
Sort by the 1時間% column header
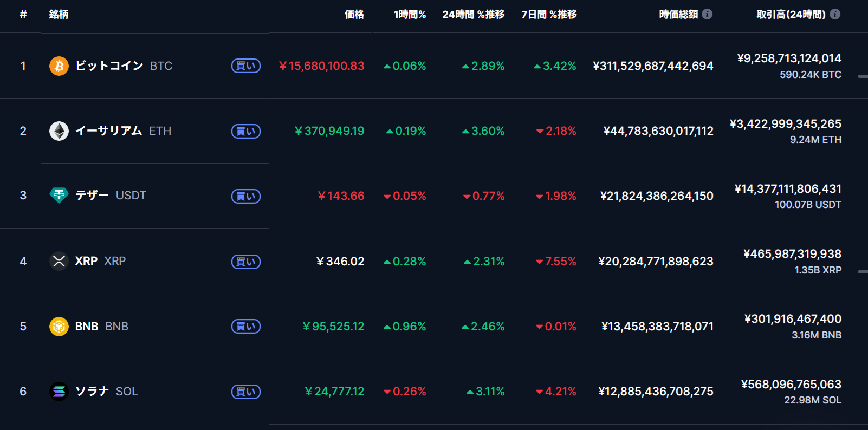pyautogui.click(x=410, y=15)
